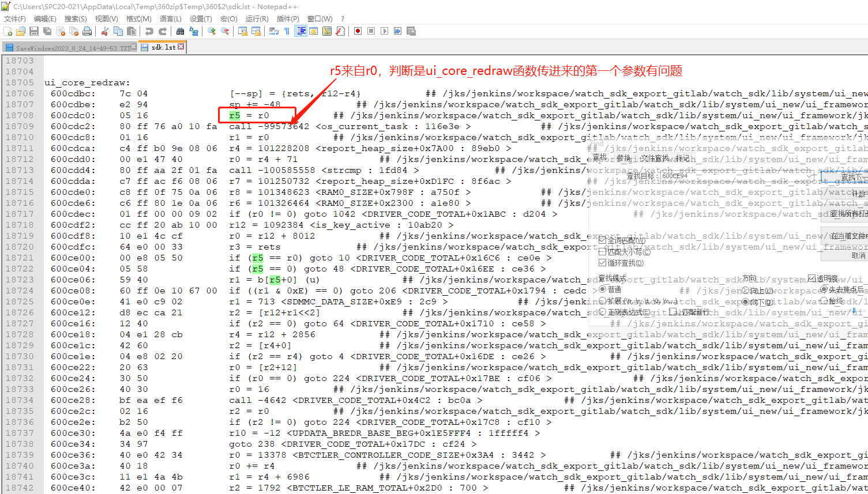Click the New file toolbar icon
868x494 pixels.
pos(8,31)
